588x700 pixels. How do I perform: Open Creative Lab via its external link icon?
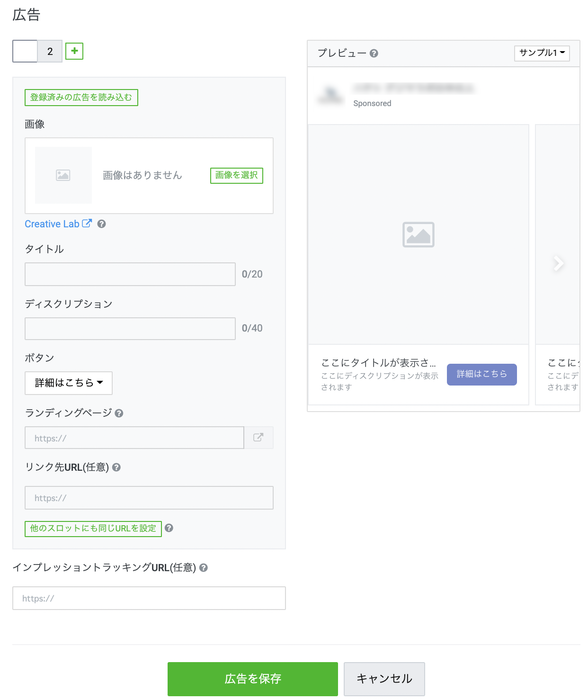[x=86, y=223]
